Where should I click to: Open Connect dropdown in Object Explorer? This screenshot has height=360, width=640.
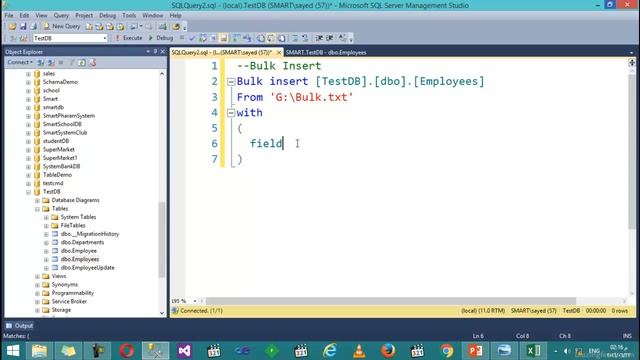(x=20, y=62)
